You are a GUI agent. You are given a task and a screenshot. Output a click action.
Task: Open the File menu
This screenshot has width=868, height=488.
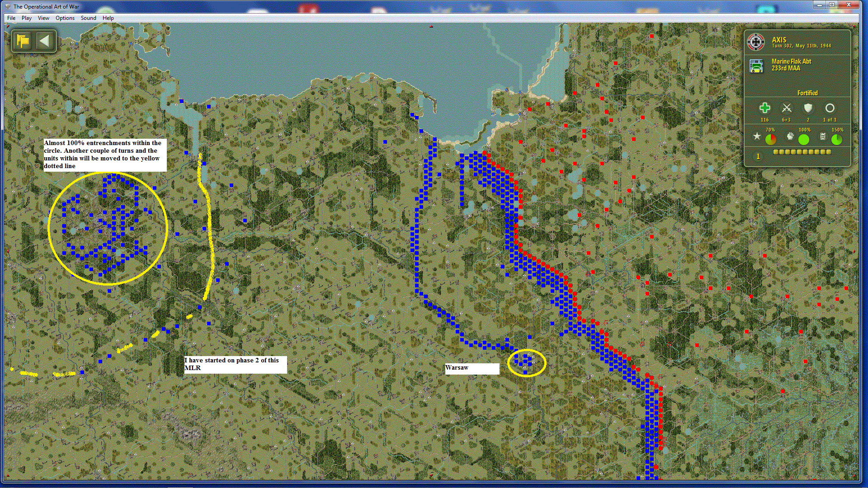(11, 18)
